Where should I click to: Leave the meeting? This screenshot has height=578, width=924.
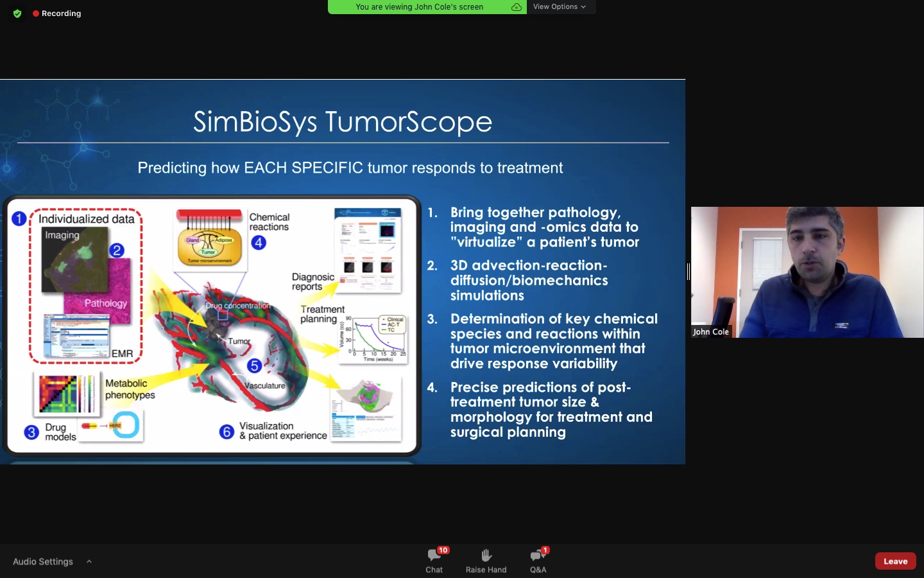click(895, 561)
